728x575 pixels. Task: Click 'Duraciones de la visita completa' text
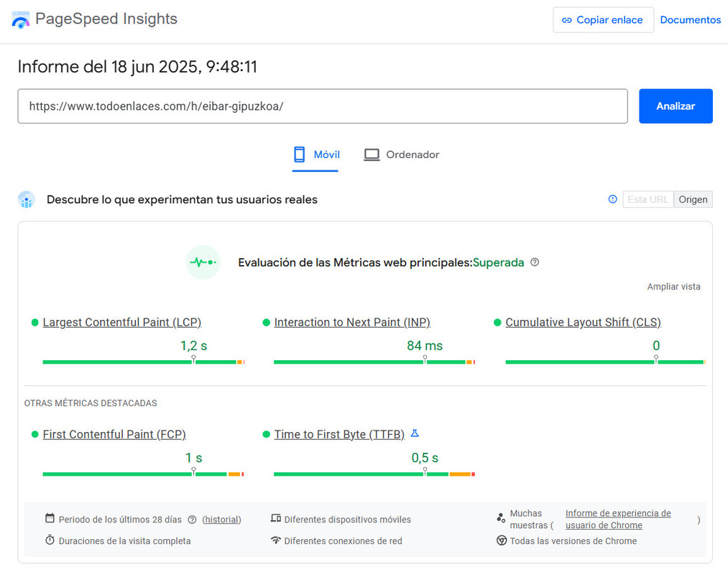click(x=124, y=541)
